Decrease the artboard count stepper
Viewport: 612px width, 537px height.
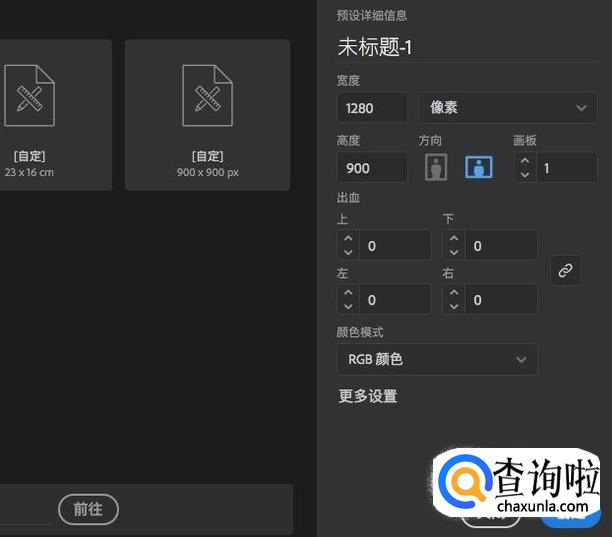[x=526, y=175]
